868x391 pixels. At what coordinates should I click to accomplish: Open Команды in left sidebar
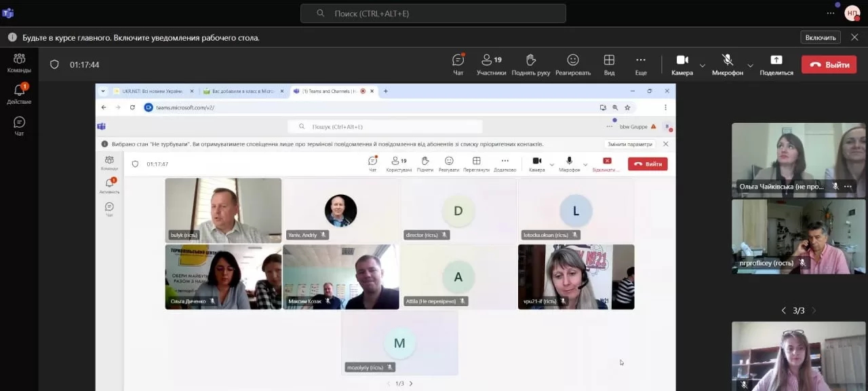coord(19,63)
